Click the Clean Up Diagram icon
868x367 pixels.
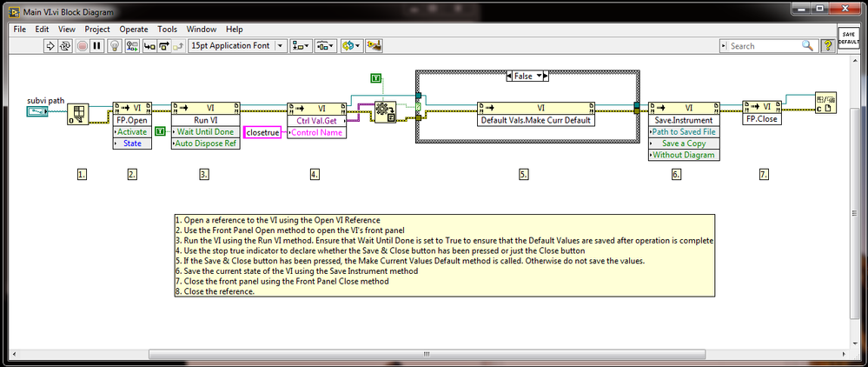[x=374, y=45]
